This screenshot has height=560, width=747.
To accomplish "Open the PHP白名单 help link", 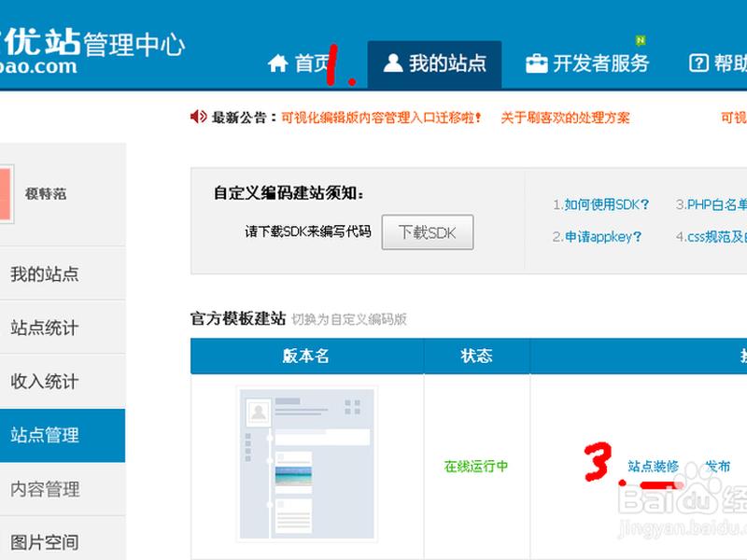I will [x=716, y=204].
